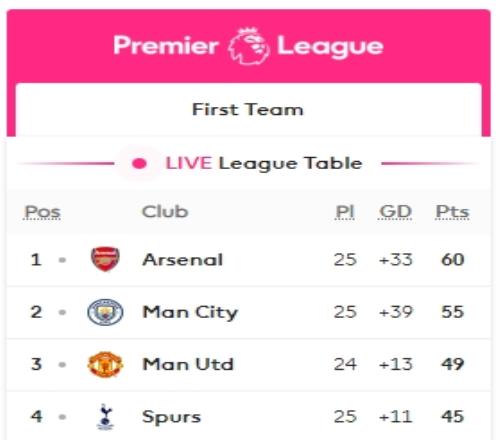Click the Arsenal club crest

(105, 259)
